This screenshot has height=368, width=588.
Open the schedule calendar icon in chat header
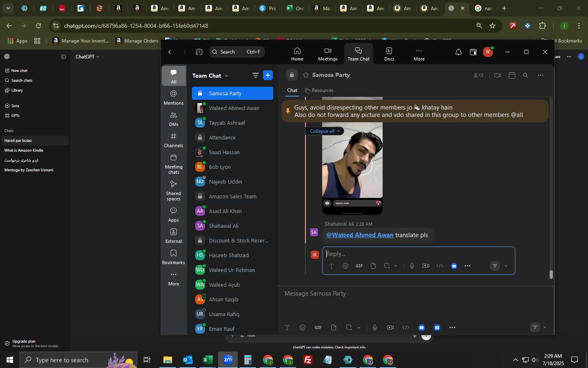pyautogui.click(x=512, y=75)
